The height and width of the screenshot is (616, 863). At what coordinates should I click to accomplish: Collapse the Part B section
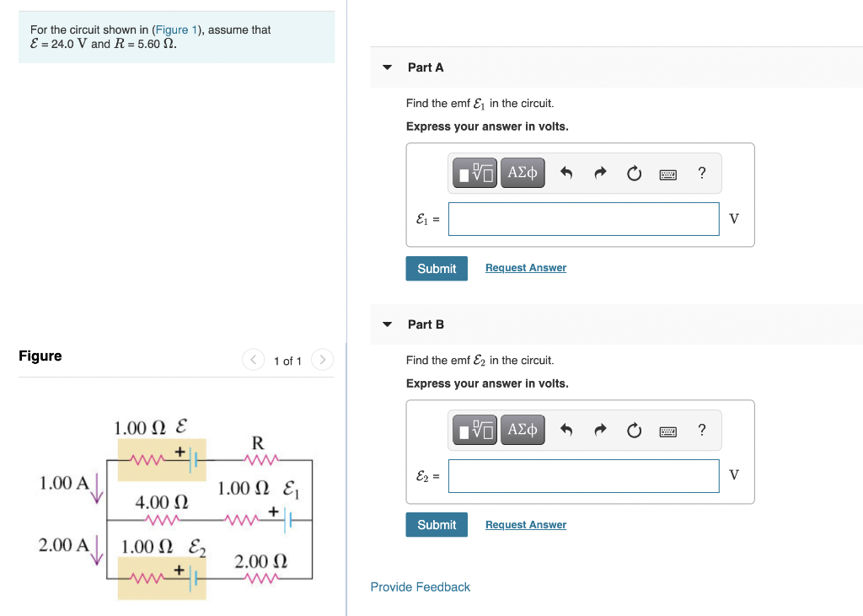click(388, 324)
